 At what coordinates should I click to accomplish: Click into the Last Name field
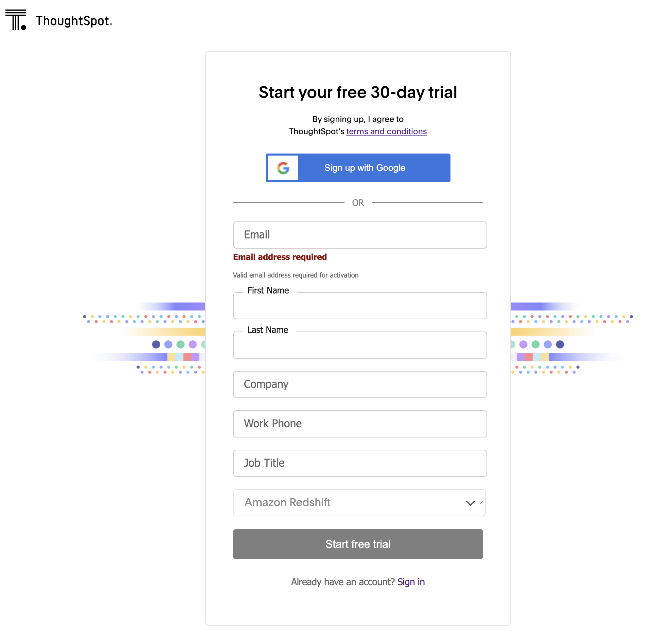360,345
